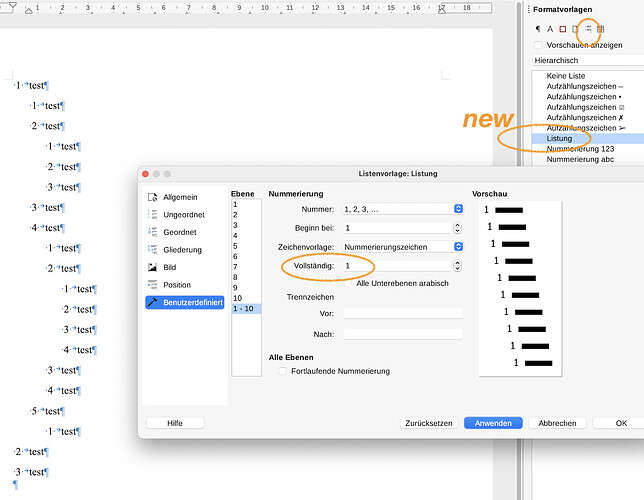Click the left indent triangle on the ruler

(x=28, y=11)
